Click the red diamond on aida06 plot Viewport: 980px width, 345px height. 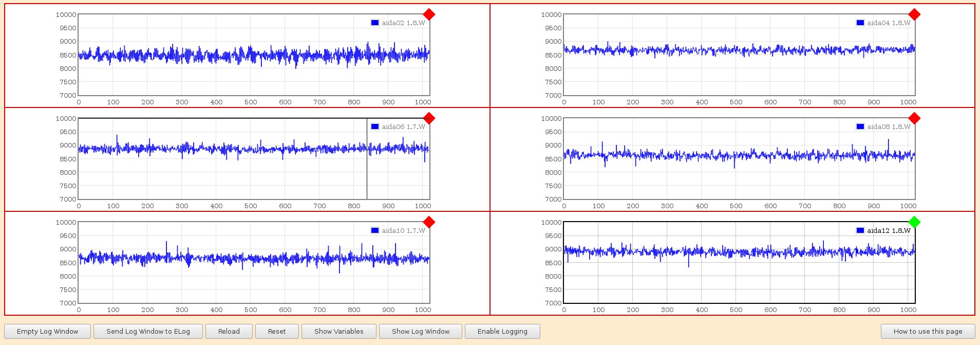coord(429,118)
